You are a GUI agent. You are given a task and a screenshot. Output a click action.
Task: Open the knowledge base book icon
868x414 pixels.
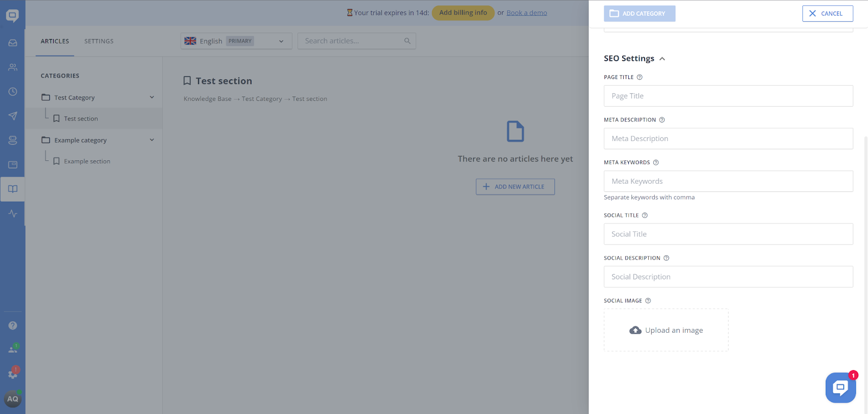pyautogui.click(x=12, y=189)
